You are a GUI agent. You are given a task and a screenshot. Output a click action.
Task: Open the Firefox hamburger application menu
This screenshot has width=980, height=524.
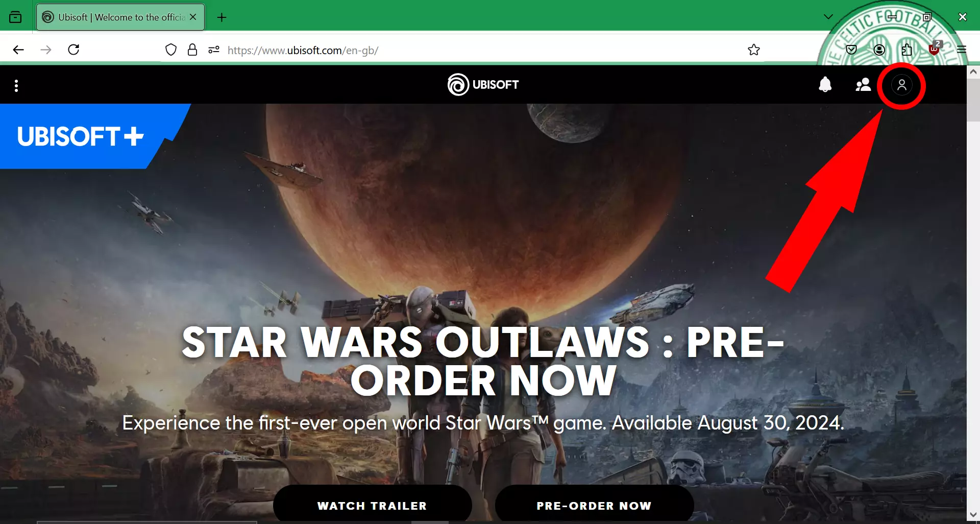962,50
